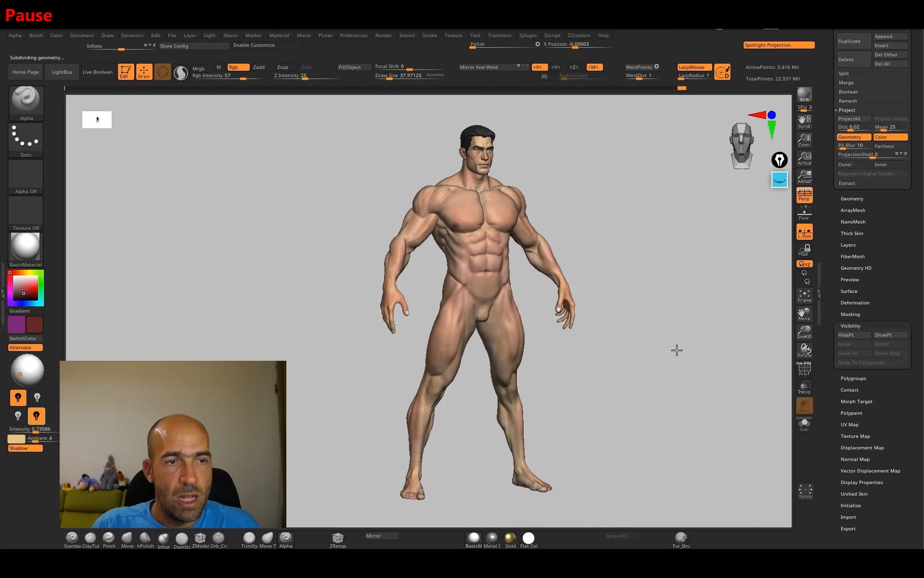Click the Zoom3D icon
Viewport: 924px width, 578px height.
click(x=804, y=332)
